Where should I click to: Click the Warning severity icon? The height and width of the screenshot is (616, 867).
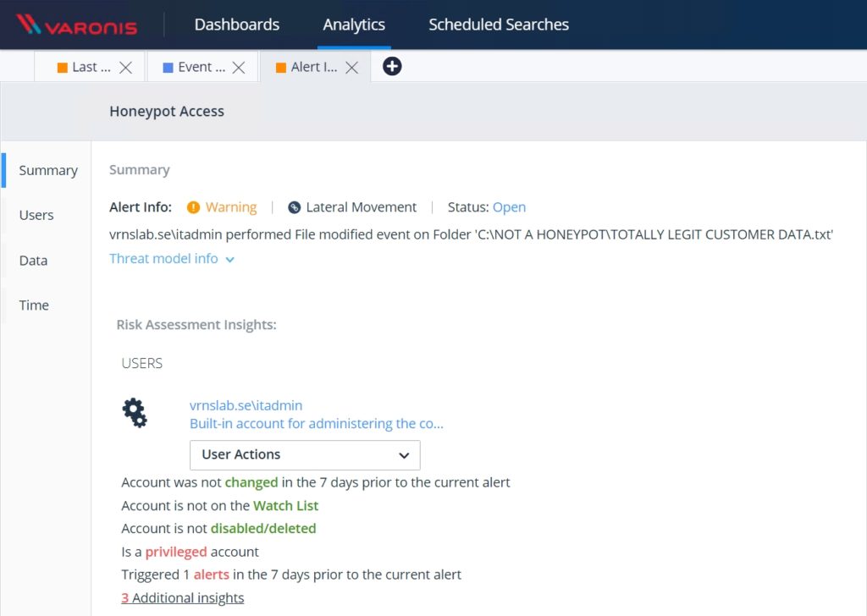pos(193,207)
